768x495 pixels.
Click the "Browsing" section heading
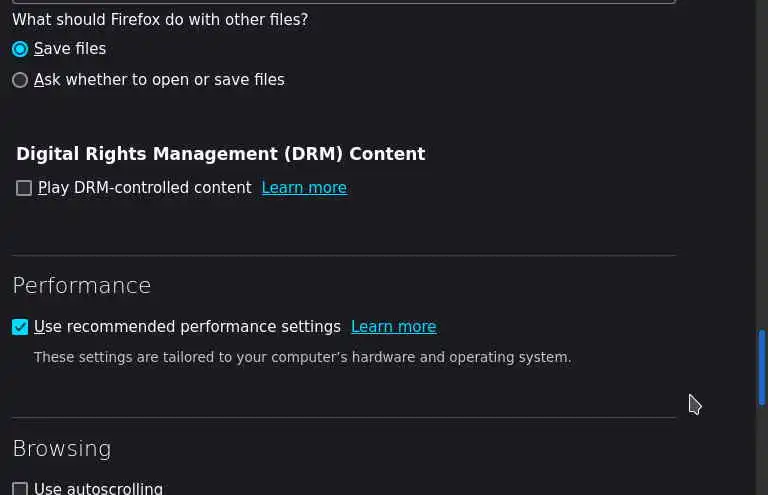point(62,449)
